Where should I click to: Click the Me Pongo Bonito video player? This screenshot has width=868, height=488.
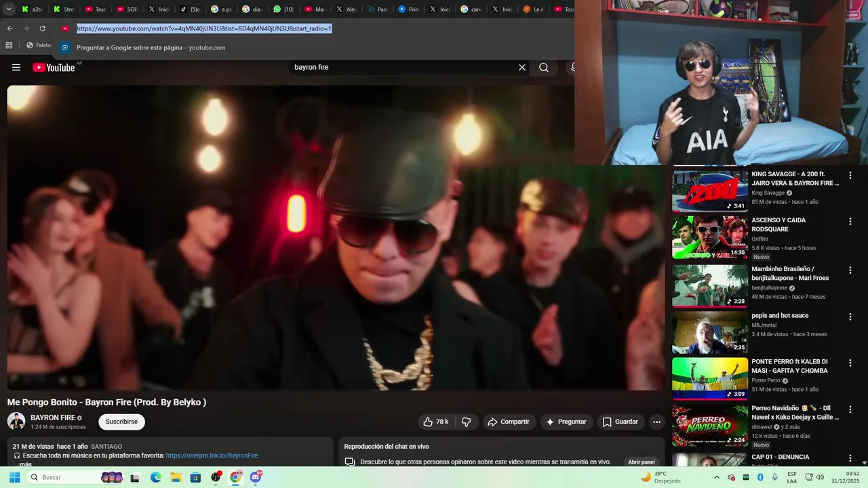tap(336, 237)
